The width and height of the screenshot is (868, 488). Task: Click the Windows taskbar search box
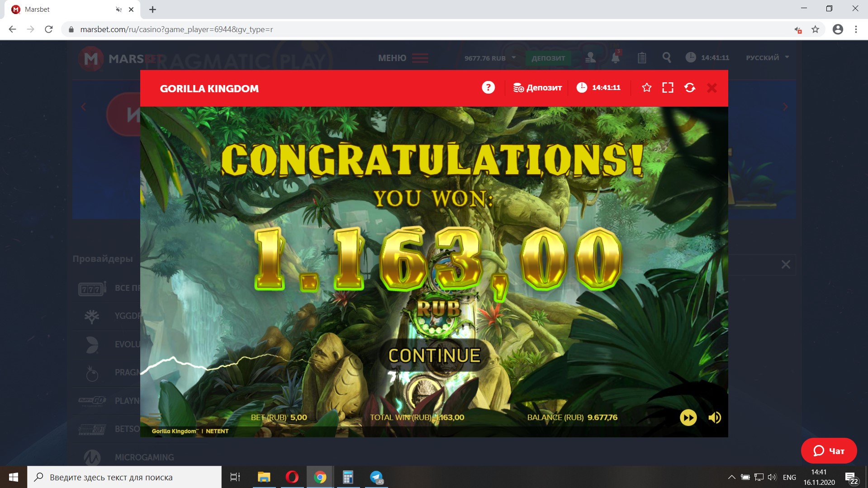tap(124, 477)
